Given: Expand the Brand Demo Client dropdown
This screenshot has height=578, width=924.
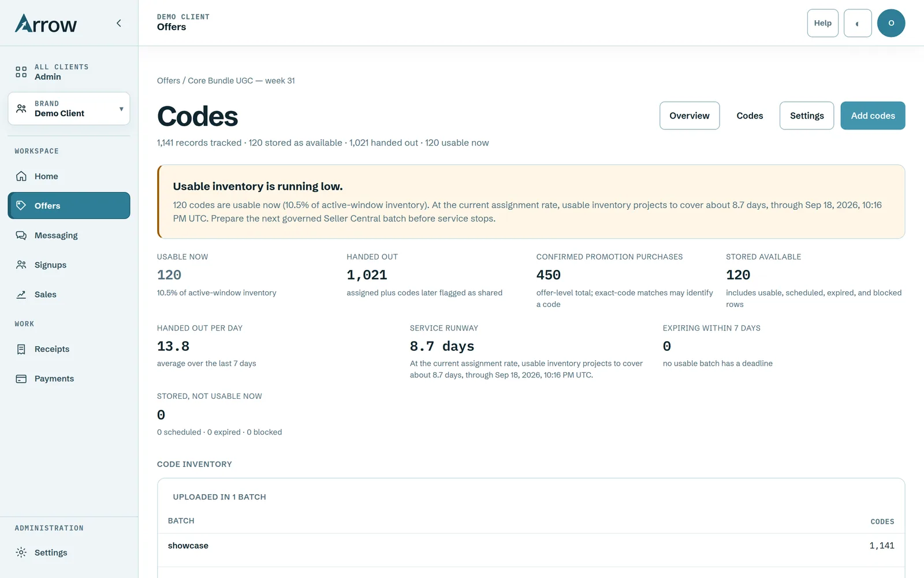Looking at the screenshot, I should click(x=69, y=109).
